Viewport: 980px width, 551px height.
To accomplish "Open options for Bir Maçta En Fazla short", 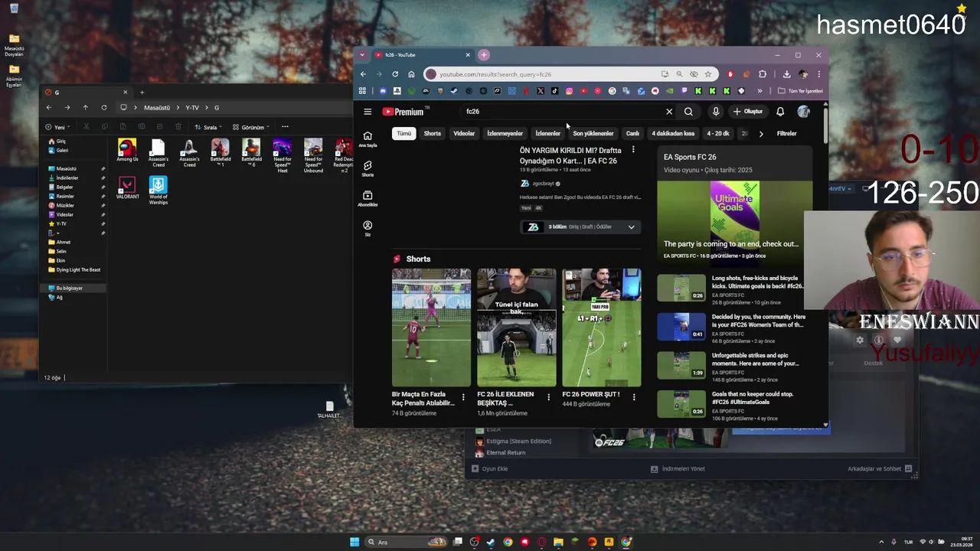I will coord(463,397).
